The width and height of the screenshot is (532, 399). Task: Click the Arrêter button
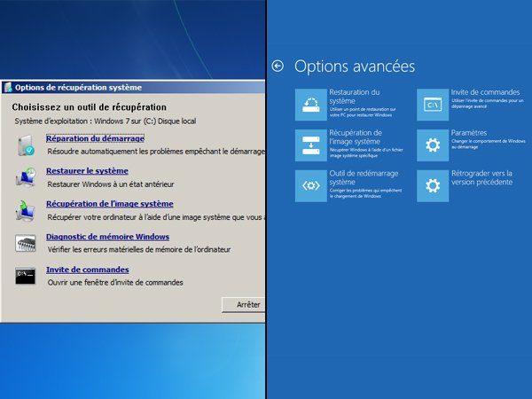coord(244,305)
